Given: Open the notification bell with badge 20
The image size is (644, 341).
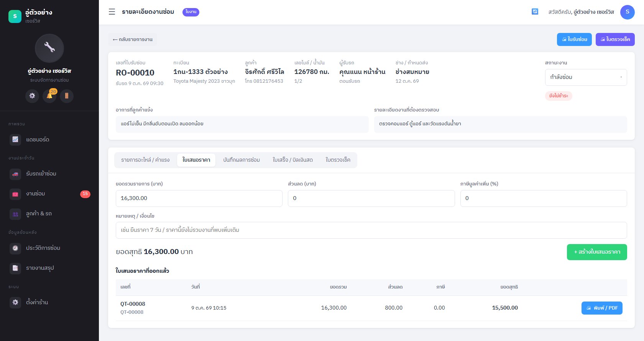Looking at the screenshot, I should point(49,96).
